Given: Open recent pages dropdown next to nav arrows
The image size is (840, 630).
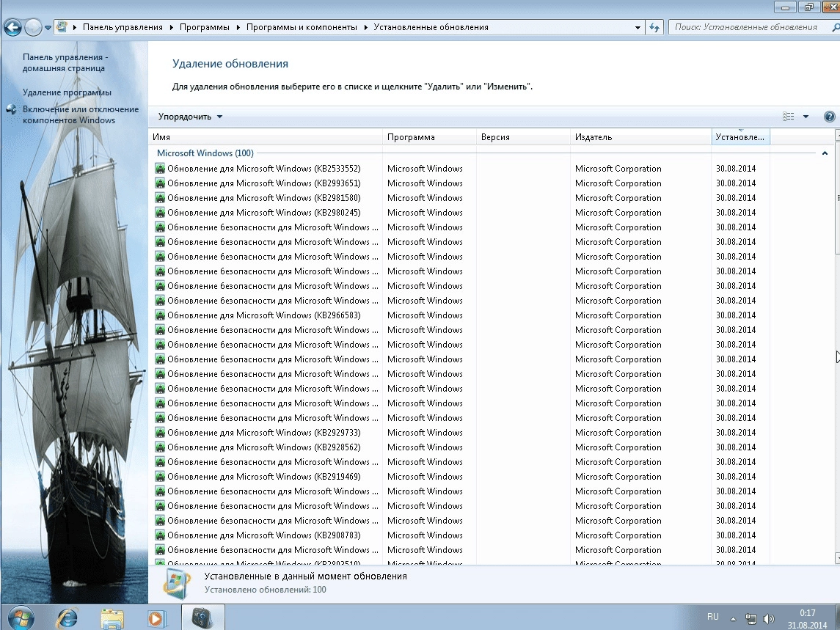Looking at the screenshot, I should point(48,27).
